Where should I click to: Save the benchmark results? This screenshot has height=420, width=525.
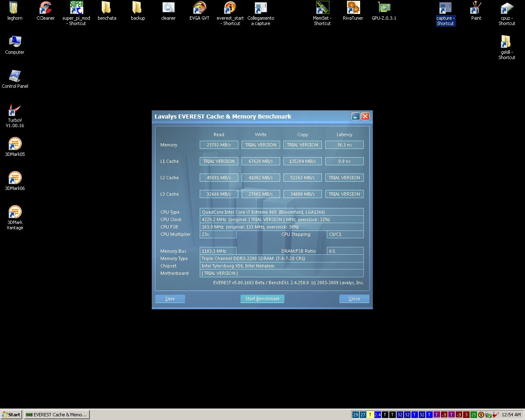coord(170,299)
